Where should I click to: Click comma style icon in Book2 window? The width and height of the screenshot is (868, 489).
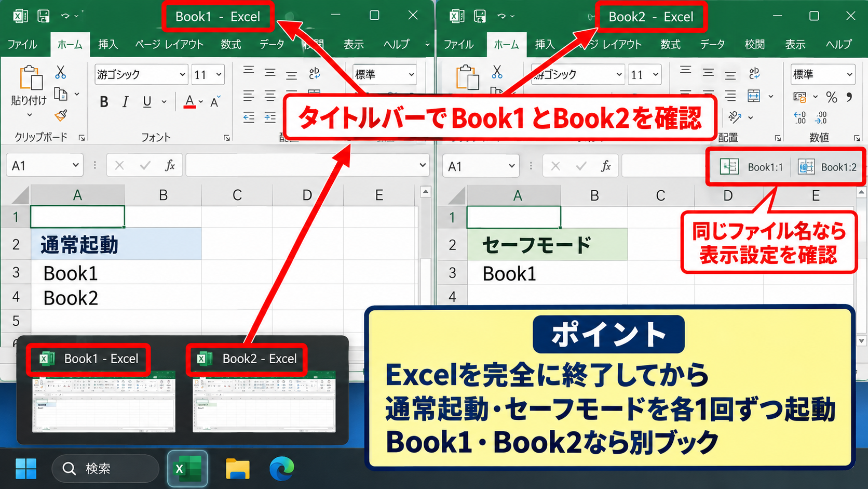(x=849, y=97)
